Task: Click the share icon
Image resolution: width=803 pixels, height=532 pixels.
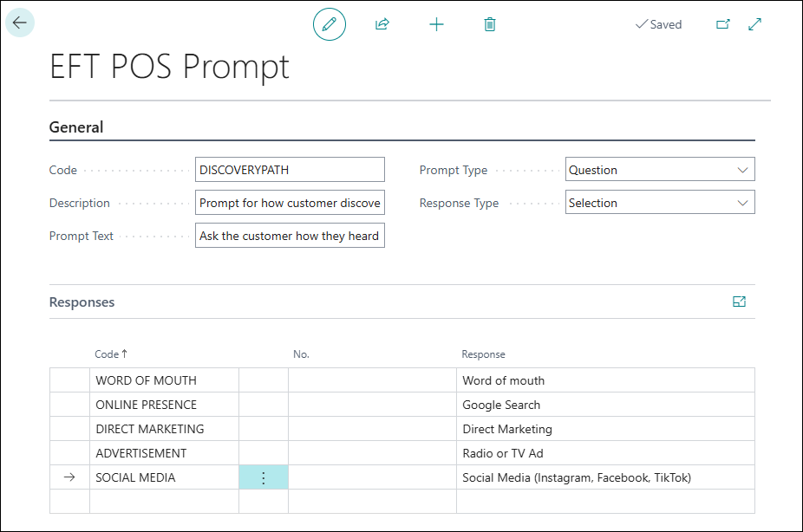Action: 382,24
